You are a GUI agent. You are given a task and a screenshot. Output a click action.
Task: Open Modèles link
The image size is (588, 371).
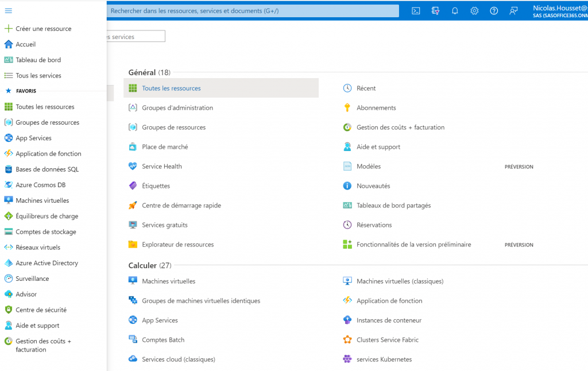pyautogui.click(x=369, y=166)
